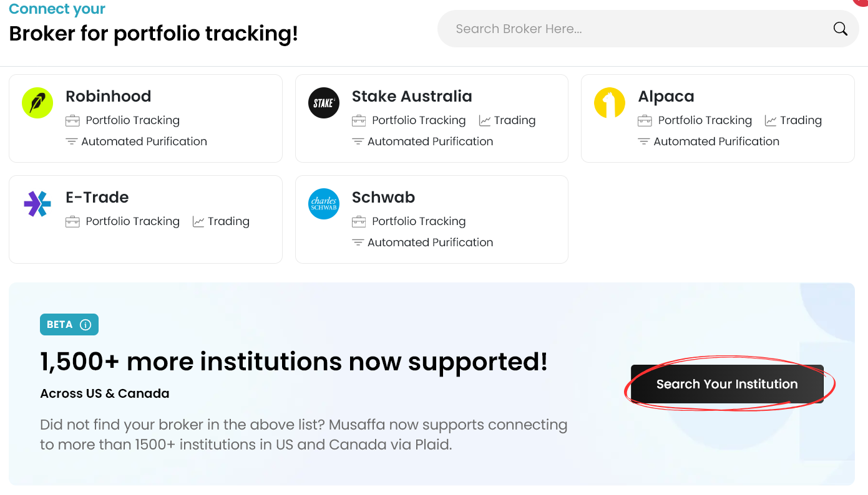This screenshot has height=495, width=868.
Task: Click E-Trade's Trading chart icon
Action: coord(198,221)
